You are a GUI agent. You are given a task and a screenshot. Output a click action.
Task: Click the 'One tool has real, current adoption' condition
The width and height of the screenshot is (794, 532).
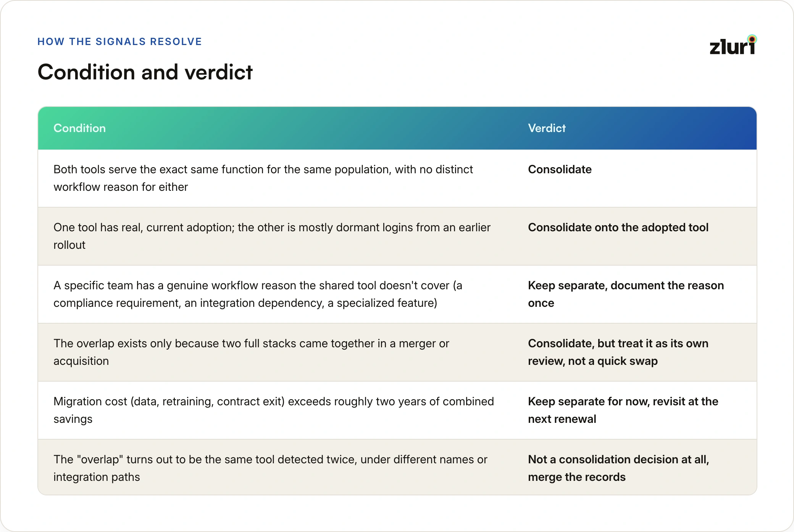click(x=272, y=236)
